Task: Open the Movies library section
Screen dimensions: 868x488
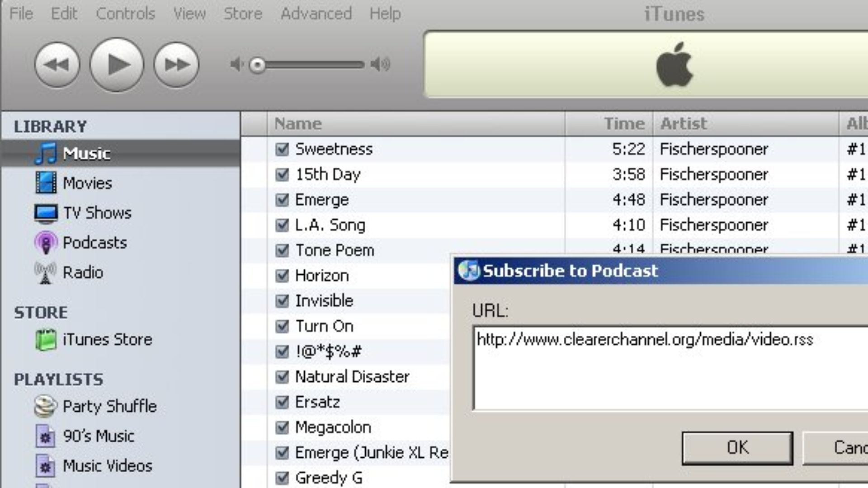Action: click(x=87, y=183)
